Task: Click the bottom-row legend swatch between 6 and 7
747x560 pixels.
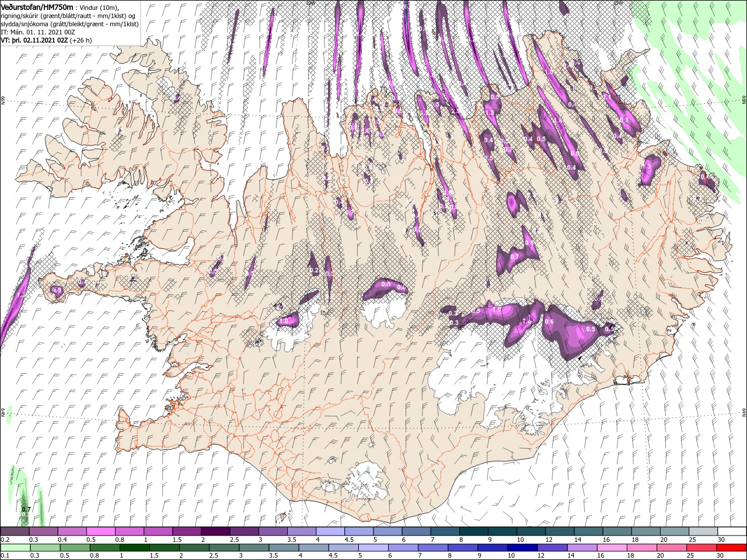Action: (x=402, y=548)
